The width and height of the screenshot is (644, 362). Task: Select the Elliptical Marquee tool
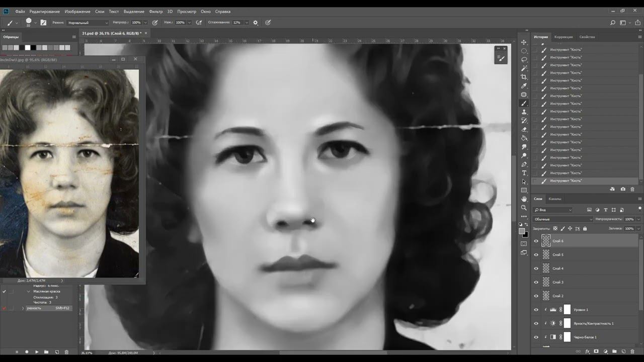(x=524, y=51)
